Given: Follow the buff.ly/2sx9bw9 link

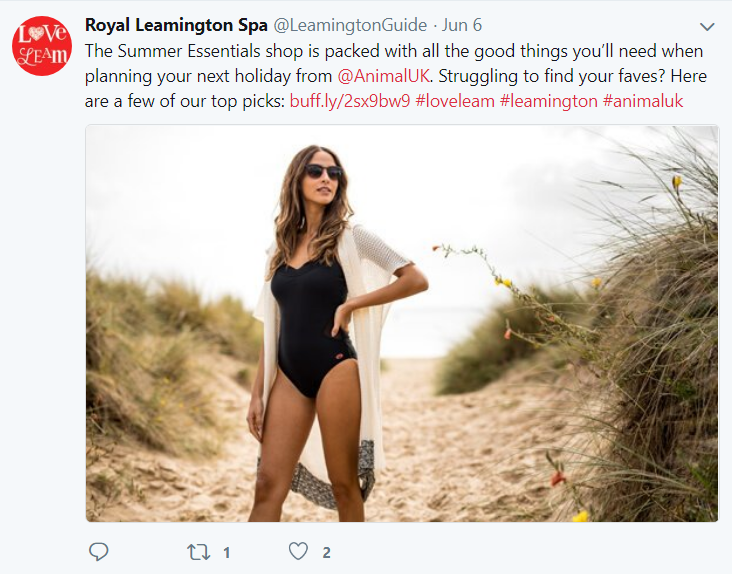Looking at the screenshot, I should (x=350, y=101).
